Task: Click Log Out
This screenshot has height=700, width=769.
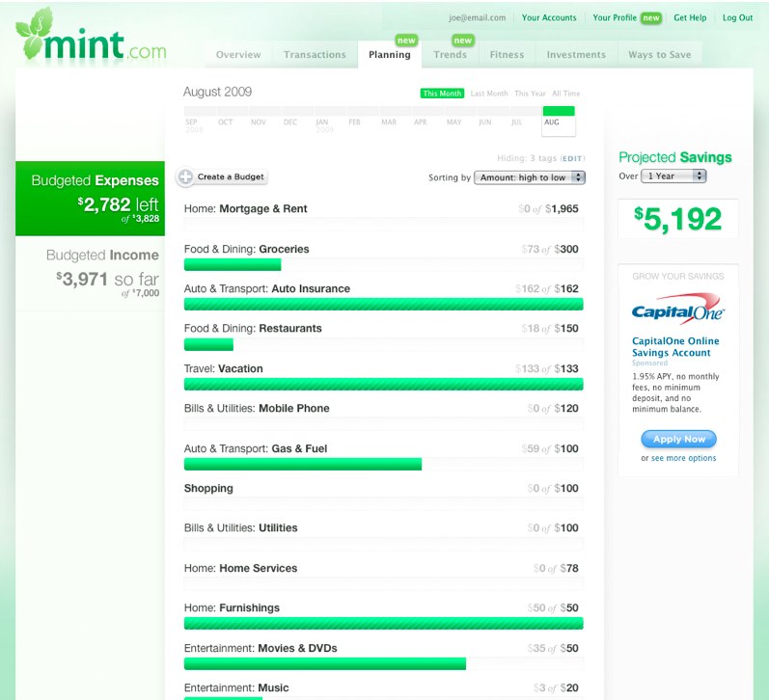Action: coord(737,17)
